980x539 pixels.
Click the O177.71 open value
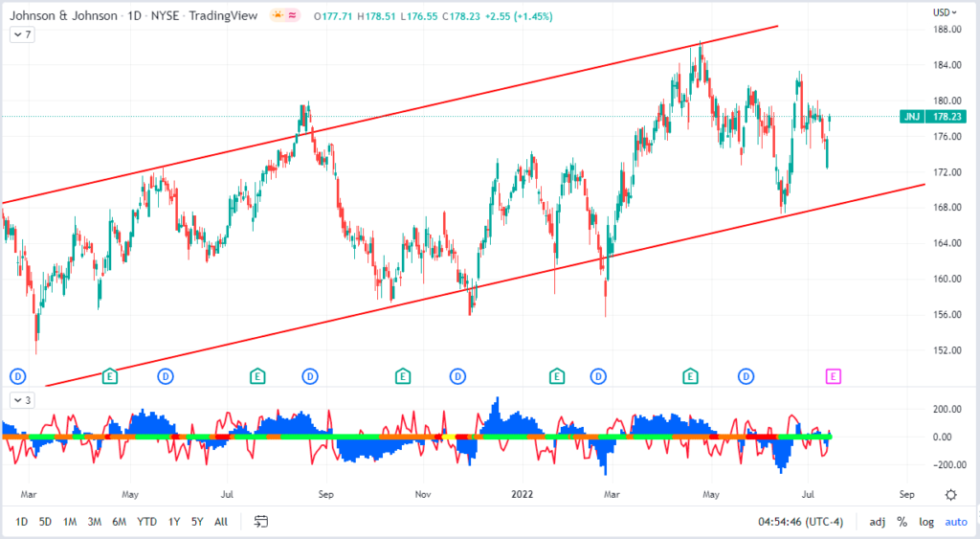pyautogui.click(x=333, y=16)
